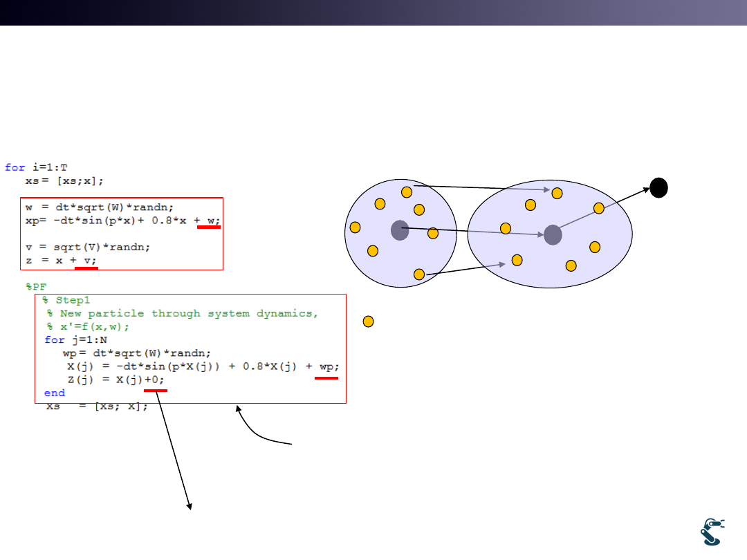Click the leftmost yellow particle in left ellipse
The width and height of the screenshot is (747, 560).
point(356,227)
